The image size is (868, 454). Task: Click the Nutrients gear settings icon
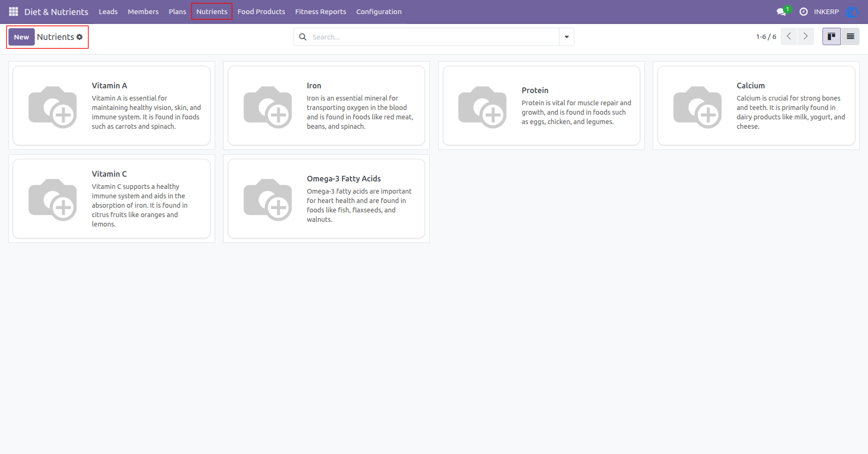[x=79, y=37]
